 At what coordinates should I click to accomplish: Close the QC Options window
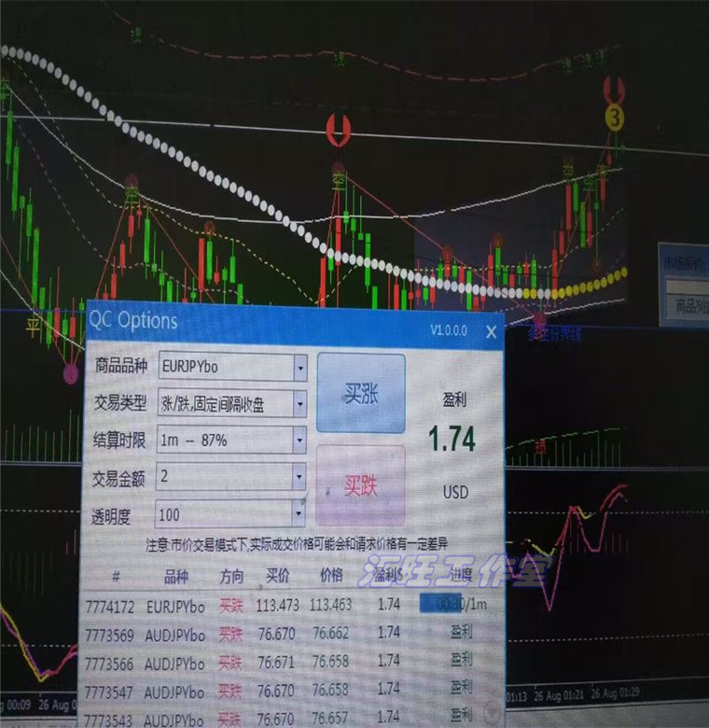coord(491,332)
